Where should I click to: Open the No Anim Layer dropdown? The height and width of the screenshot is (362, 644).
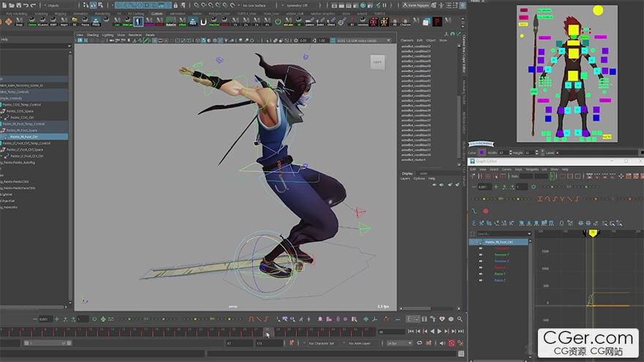pos(360,343)
